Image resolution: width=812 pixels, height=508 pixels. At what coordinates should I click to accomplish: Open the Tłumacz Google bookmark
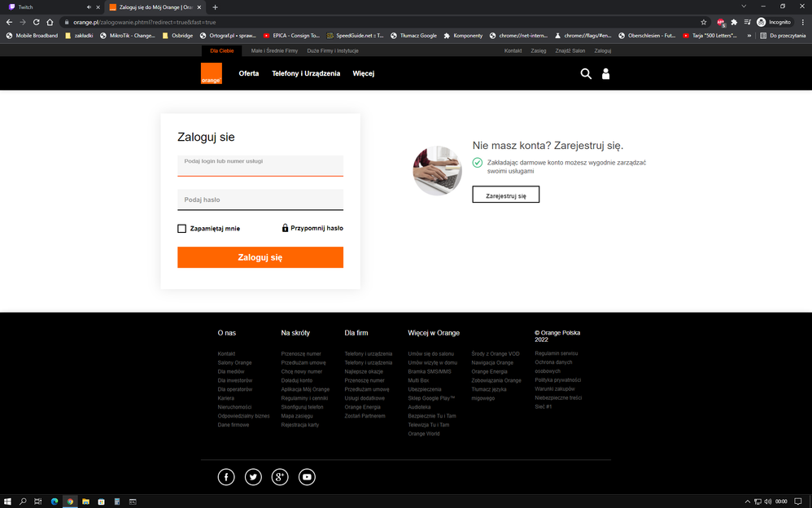click(413, 36)
